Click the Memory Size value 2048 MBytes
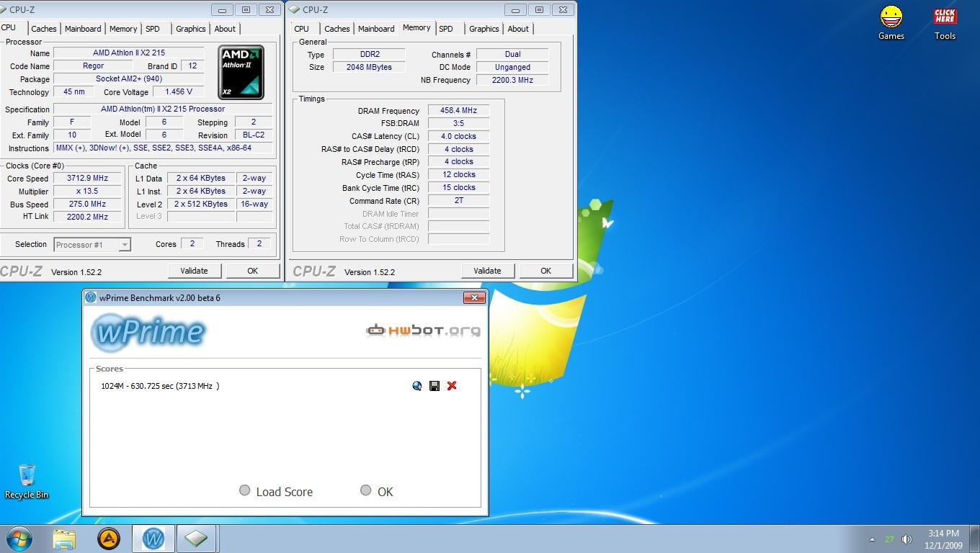 coord(370,67)
